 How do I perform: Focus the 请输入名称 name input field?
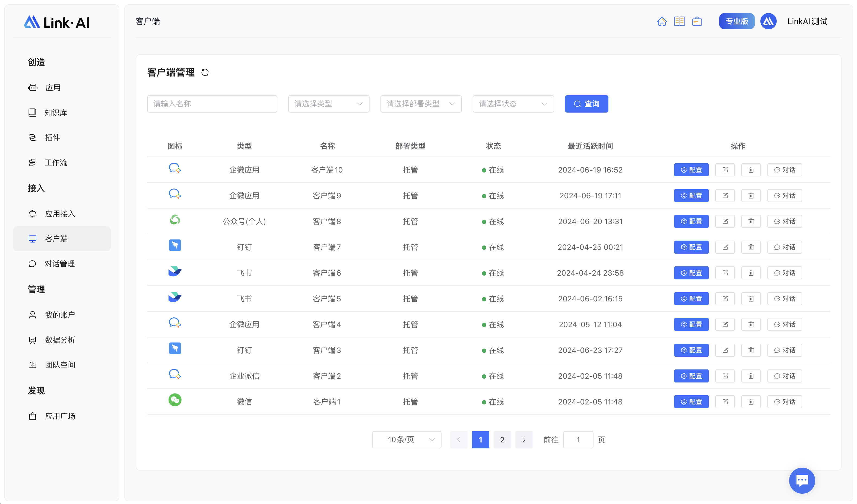click(212, 104)
